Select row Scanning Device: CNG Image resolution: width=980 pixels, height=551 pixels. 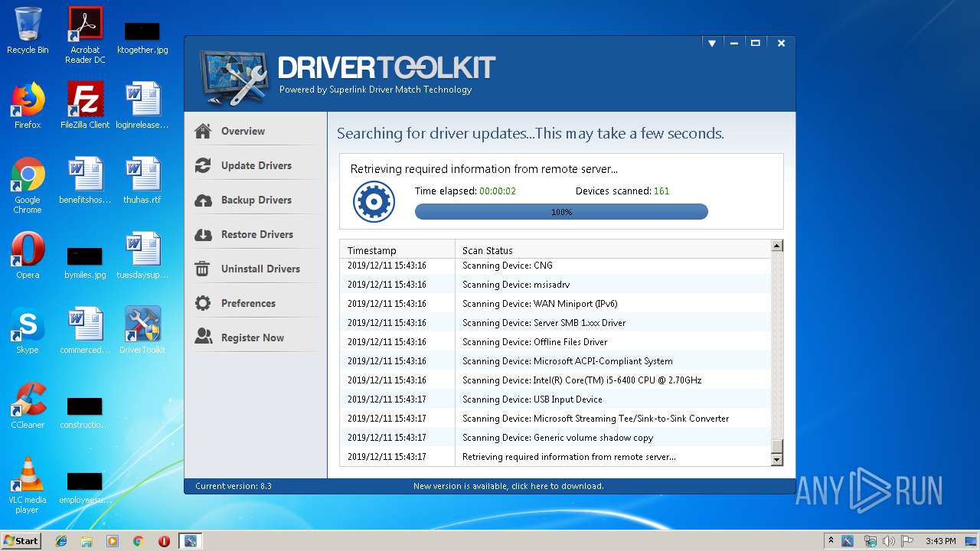click(x=555, y=266)
